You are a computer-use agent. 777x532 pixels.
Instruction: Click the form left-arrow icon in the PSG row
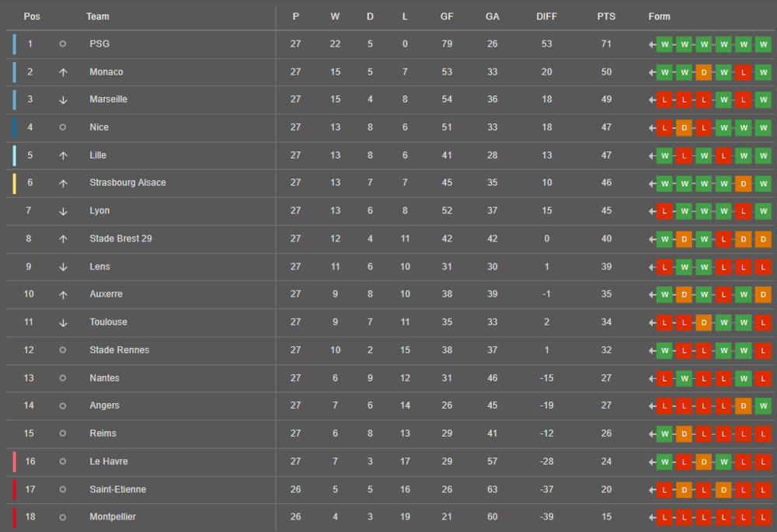click(x=652, y=44)
